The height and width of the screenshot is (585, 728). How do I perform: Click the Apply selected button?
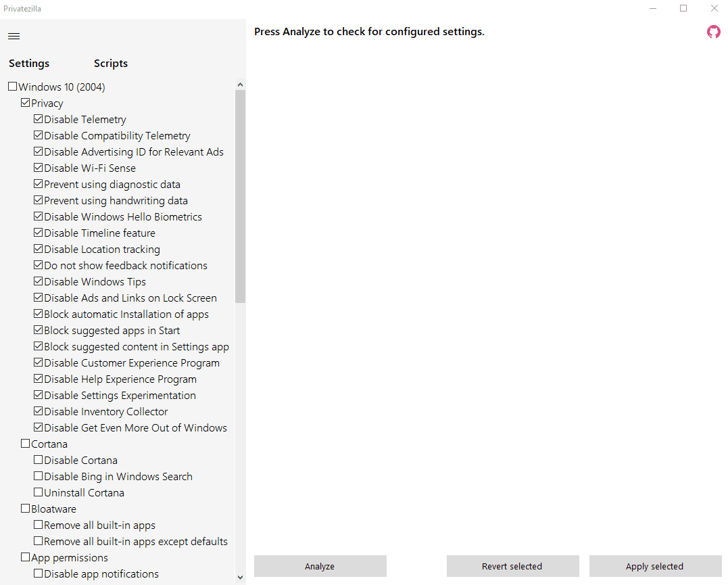655,566
